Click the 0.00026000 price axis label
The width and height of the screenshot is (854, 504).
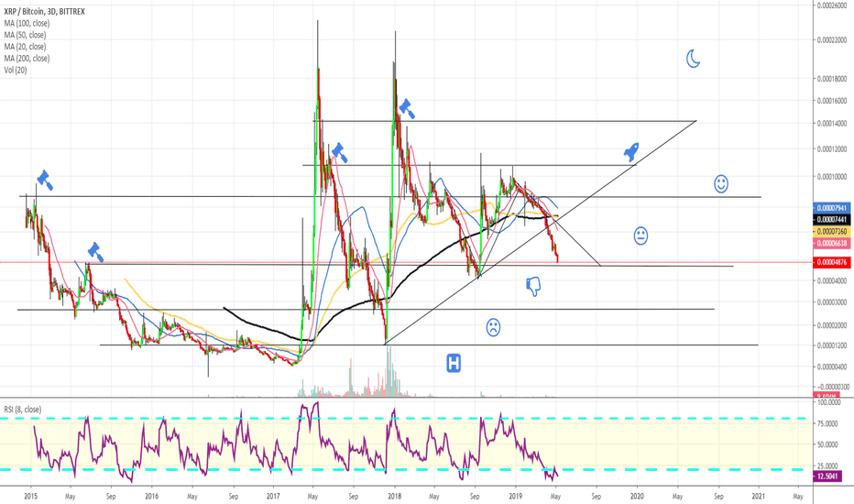point(832,5)
